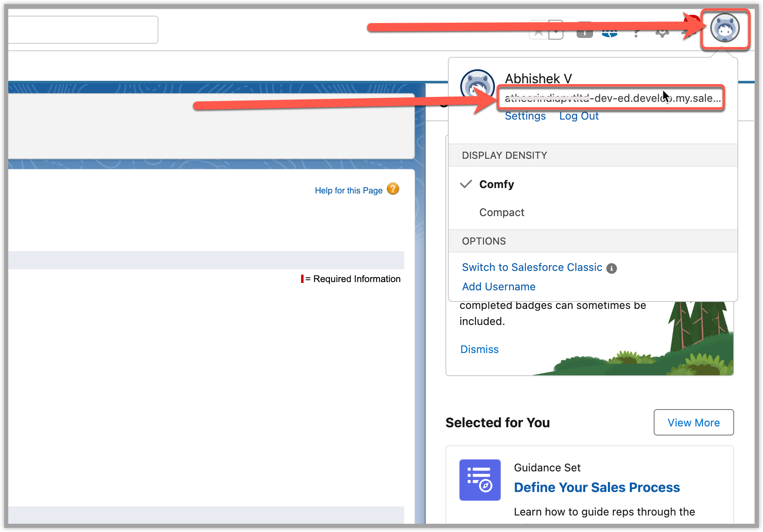
Task: Click the Log Out link
Action: tap(579, 116)
